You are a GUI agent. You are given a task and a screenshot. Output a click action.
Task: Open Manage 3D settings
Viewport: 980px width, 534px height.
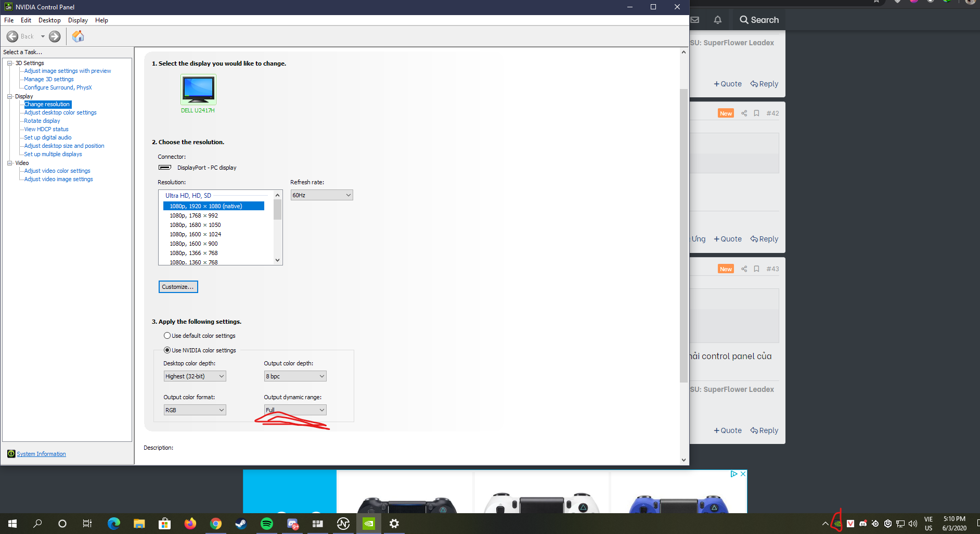click(49, 79)
